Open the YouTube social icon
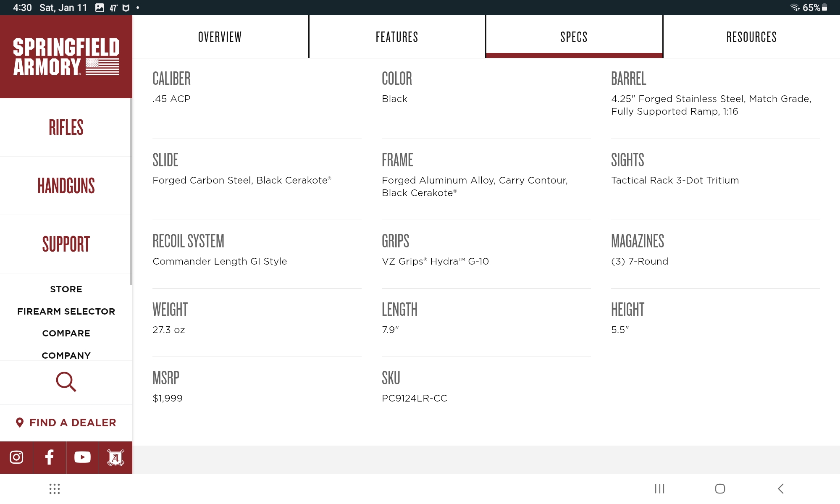This screenshot has width=840, height=504. 82,457
